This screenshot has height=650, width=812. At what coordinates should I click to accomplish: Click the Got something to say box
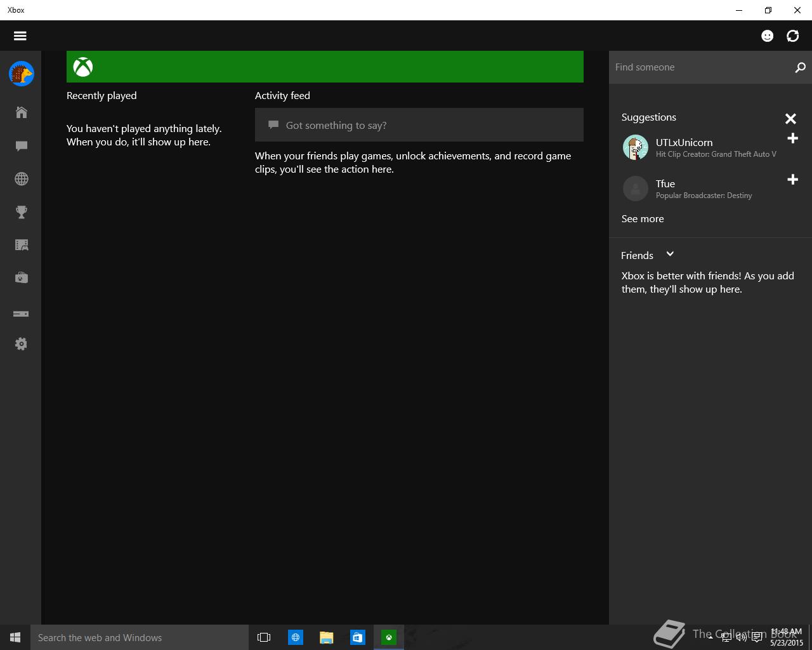[419, 125]
